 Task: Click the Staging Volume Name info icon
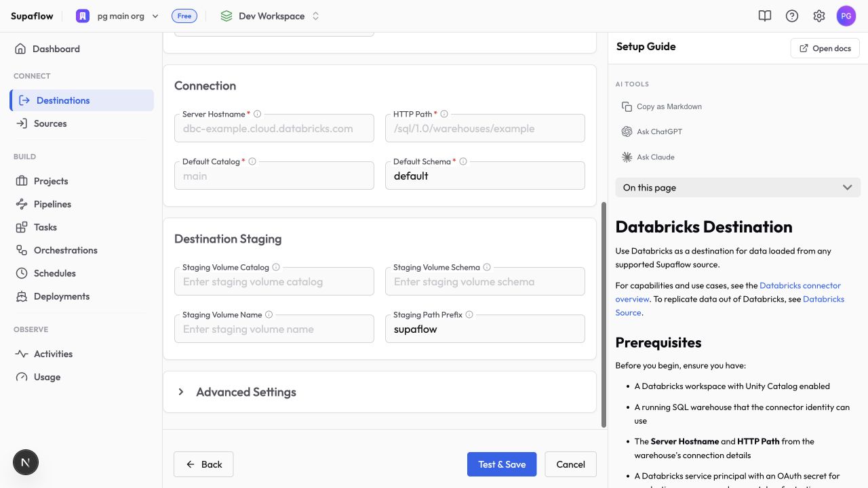coord(269,314)
